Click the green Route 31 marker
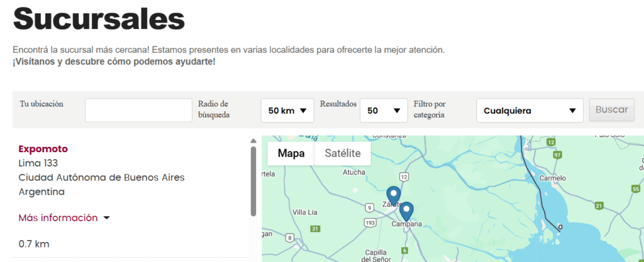The height and width of the screenshot is (262, 644). tap(316, 228)
